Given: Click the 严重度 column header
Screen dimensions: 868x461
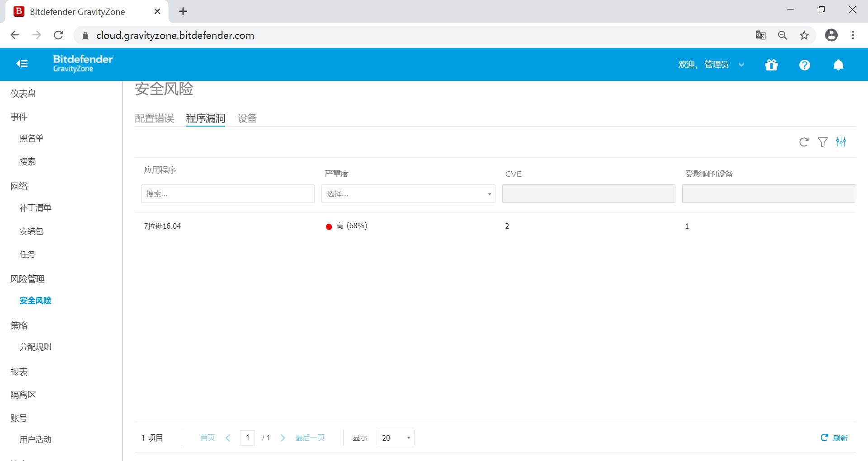Looking at the screenshot, I should (x=336, y=174).
